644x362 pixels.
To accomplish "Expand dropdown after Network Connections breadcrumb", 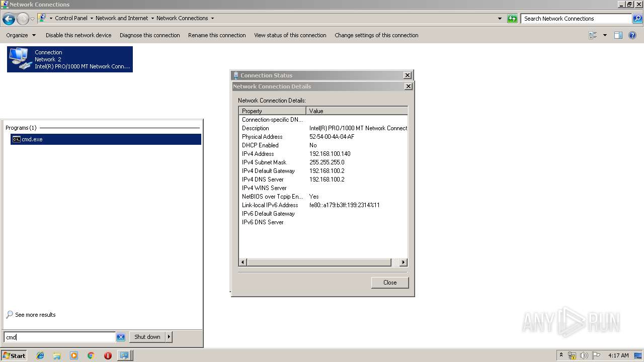I will pos(212,18).
